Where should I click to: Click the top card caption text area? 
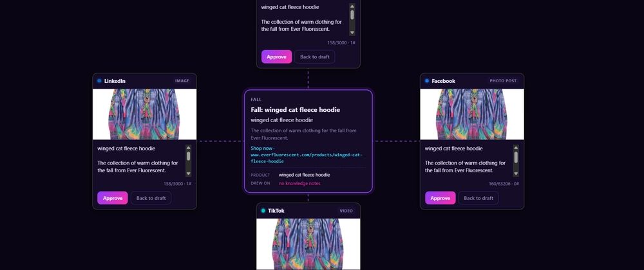[x=305, y=18]
